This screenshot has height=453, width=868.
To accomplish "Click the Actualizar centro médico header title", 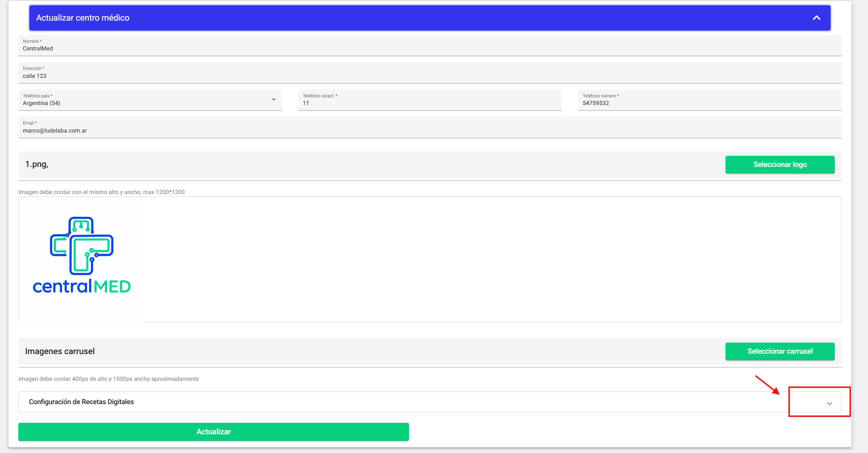I will point(82,18).
